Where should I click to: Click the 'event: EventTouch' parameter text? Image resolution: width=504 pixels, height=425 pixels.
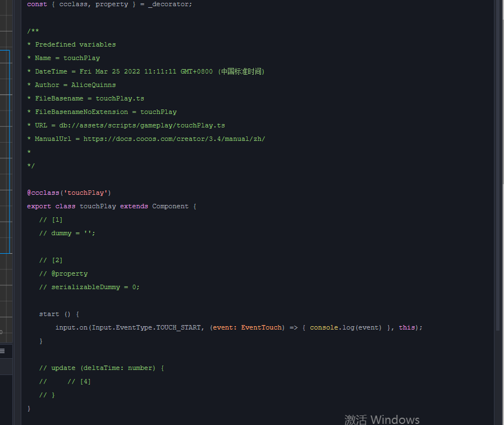click(x=247, y=328)
